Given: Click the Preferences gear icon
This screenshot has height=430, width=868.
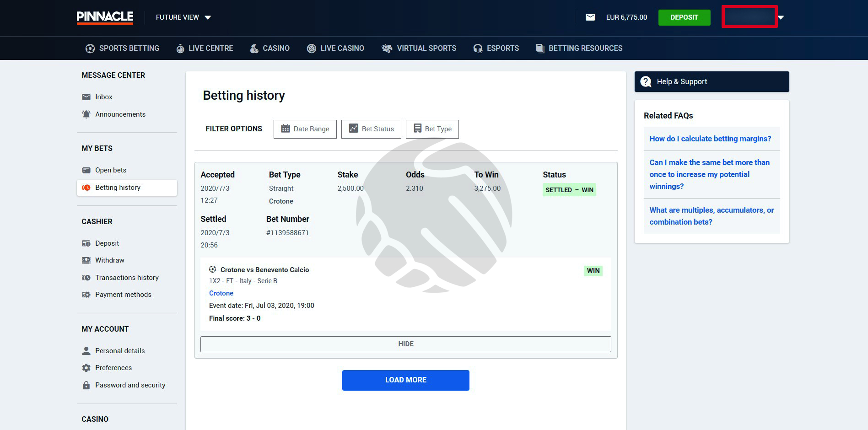Looking at the screenshot, I should click(86, 368).
